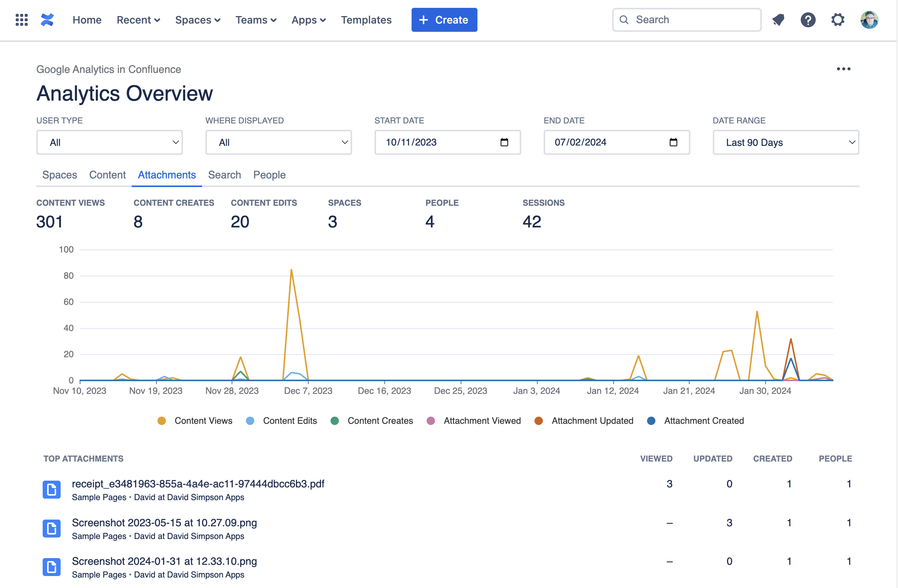Viewport: 898px width, 588px height.
Task: Open the Spaces menu in top navigation
Action: pyautogui.click(x=197, y=19)
